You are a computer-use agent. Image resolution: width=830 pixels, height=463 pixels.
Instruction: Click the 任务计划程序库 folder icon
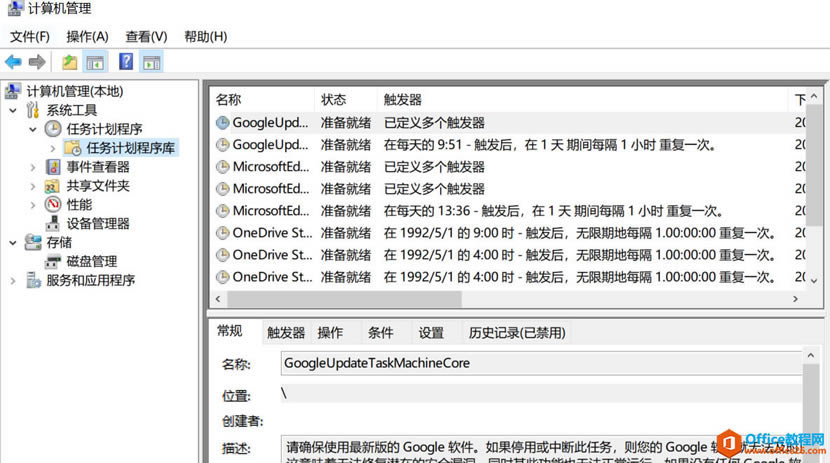(73, 148)
